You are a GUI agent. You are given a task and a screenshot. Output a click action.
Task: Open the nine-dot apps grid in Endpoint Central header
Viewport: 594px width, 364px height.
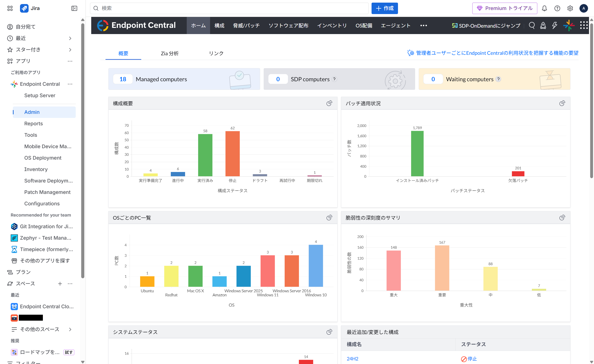(584, 25)
